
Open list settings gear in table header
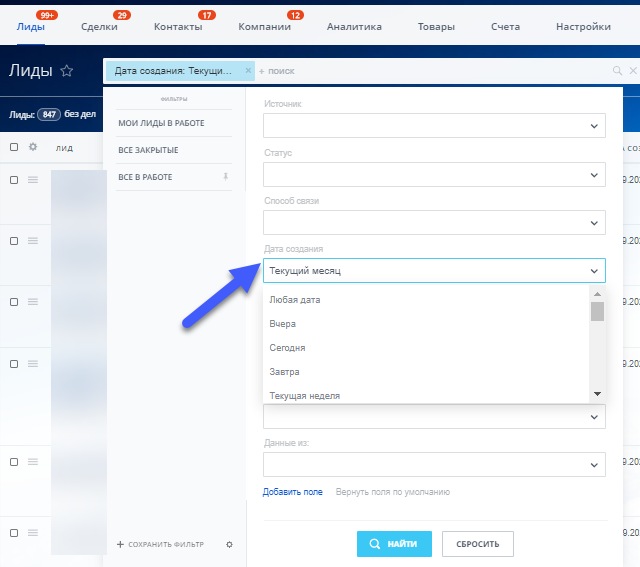click(33, 147)
